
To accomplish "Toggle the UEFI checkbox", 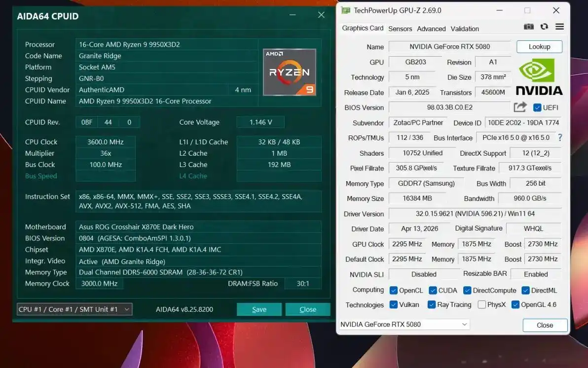I will coord(537,107).
